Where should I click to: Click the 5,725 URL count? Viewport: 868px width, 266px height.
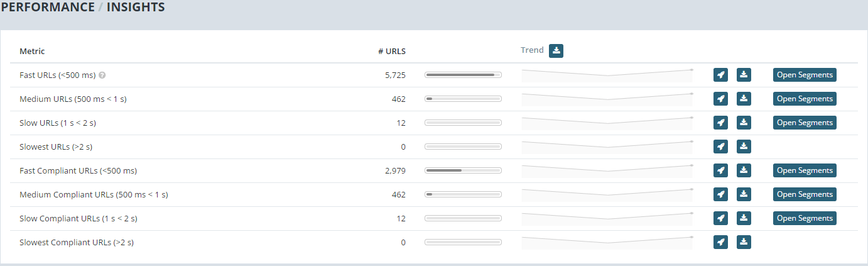tap(394, 75)
